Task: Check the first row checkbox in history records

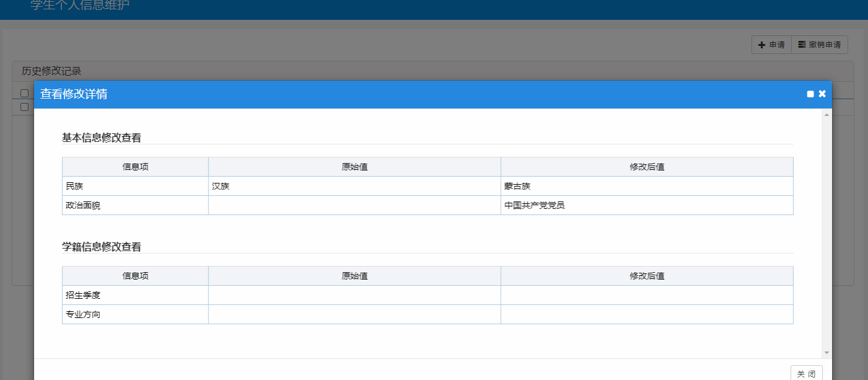Action: [x=24, y=107]
